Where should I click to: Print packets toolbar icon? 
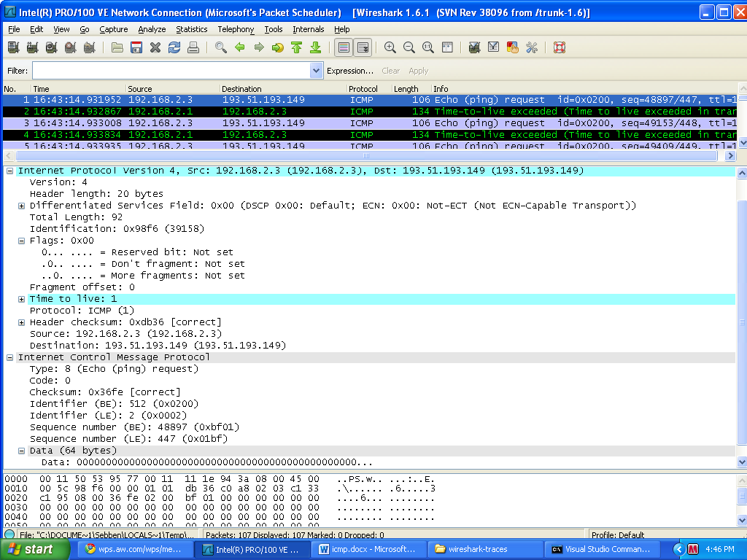193,47
